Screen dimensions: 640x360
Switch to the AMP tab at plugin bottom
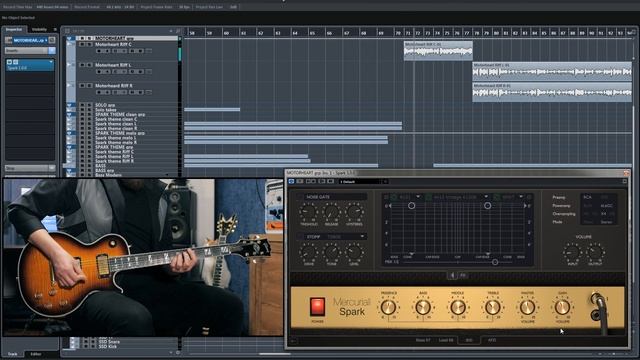pyautogui.click(x=492, y=340)
